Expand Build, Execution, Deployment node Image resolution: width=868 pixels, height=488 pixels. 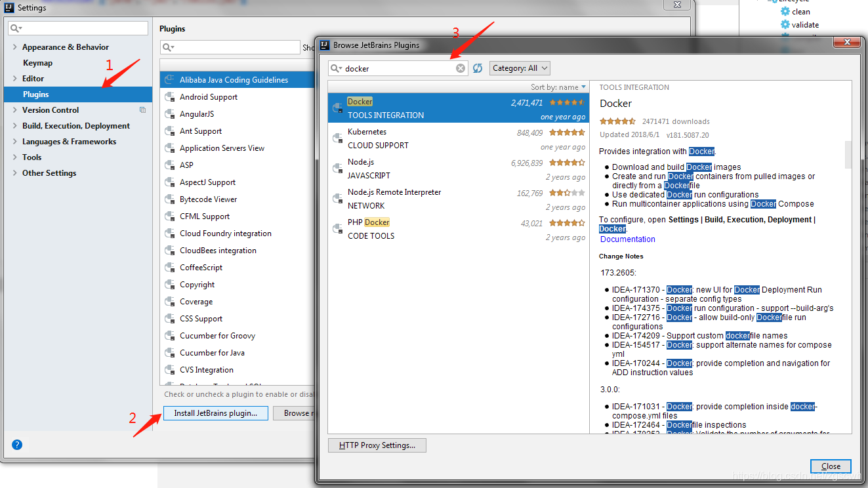click(x=15, y=126)
